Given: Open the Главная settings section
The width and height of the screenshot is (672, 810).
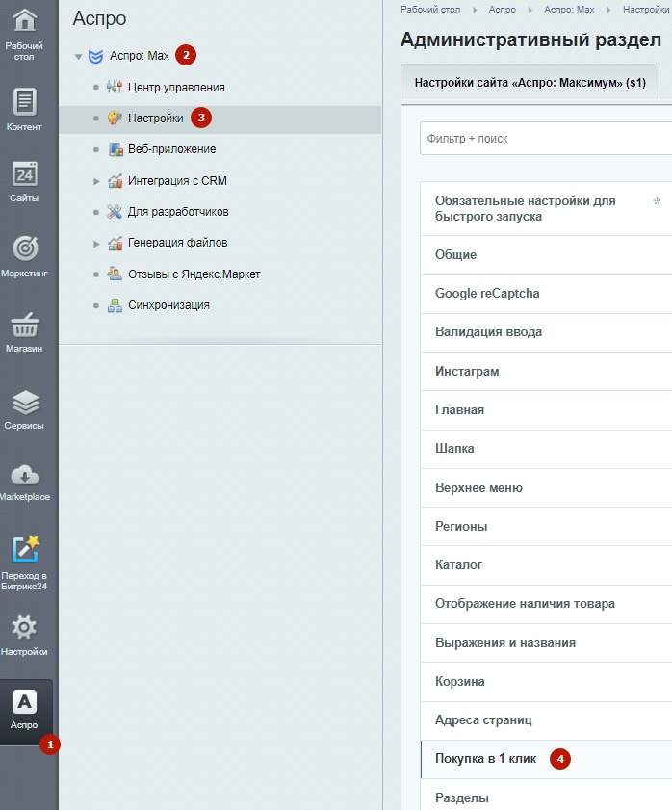Looking at the screenshot, I should tap(546, 410).
